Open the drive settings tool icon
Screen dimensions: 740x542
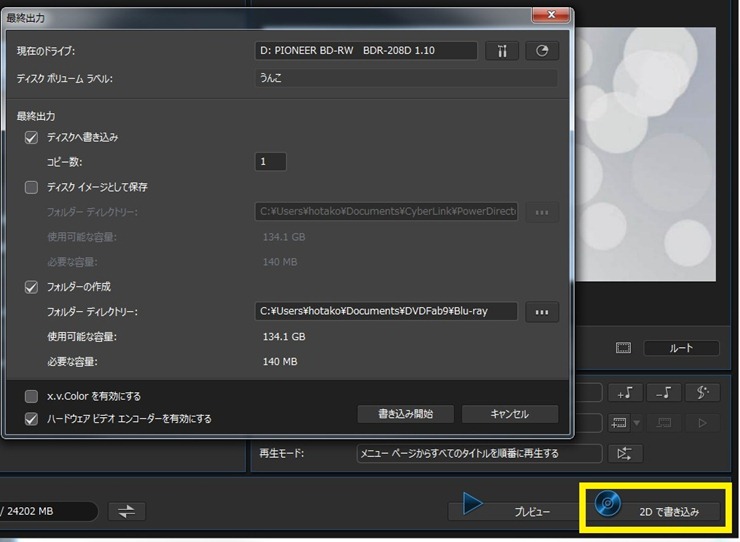[x=502, y=51]
